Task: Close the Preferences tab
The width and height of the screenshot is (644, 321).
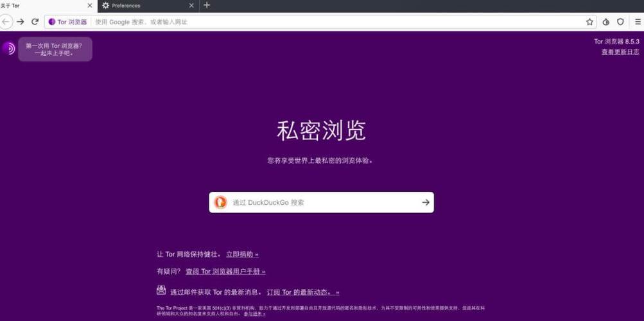Action: 191,6
